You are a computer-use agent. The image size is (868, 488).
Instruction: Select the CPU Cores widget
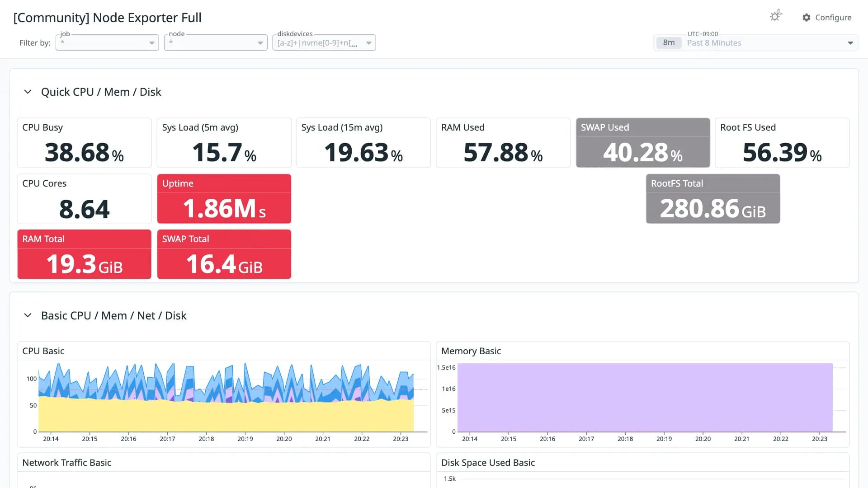coord(84,199)
